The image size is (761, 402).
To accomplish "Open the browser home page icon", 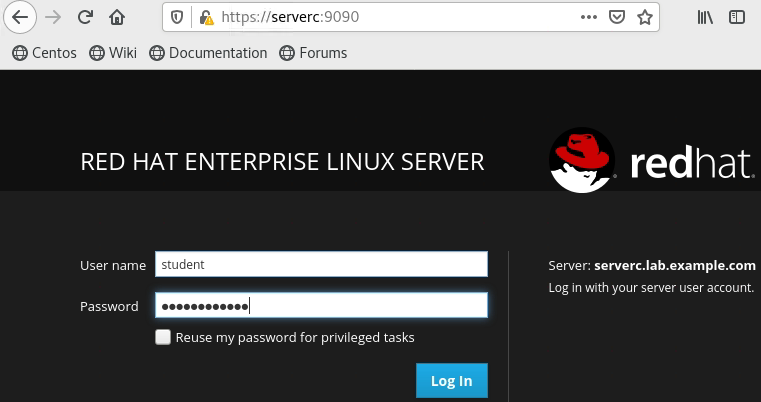I will 117,17.
